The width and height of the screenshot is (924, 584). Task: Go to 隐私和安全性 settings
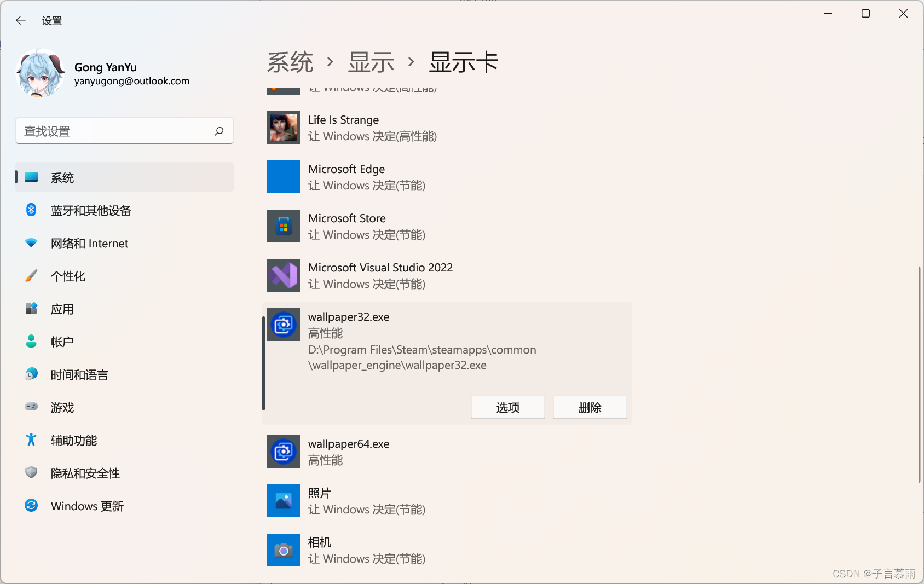click(x=125, y=473)
